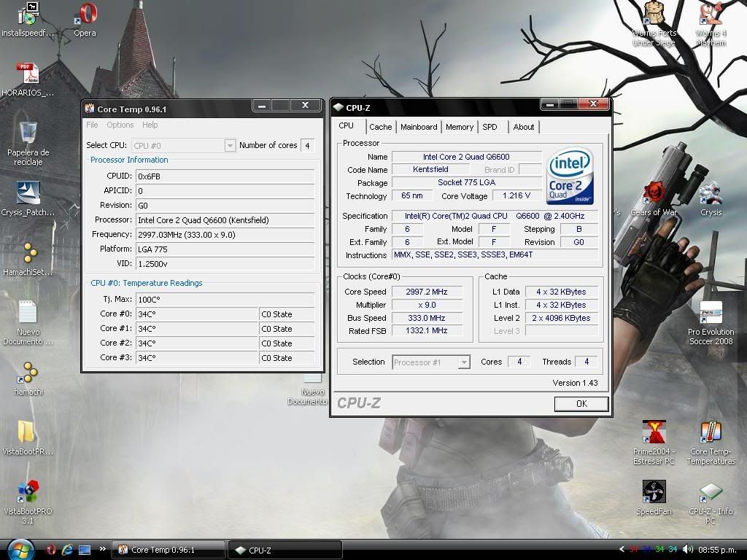Launch VistaBootPRO 3.1 shortcut
The image size is (747, 560).
click(x=28, y=502)
